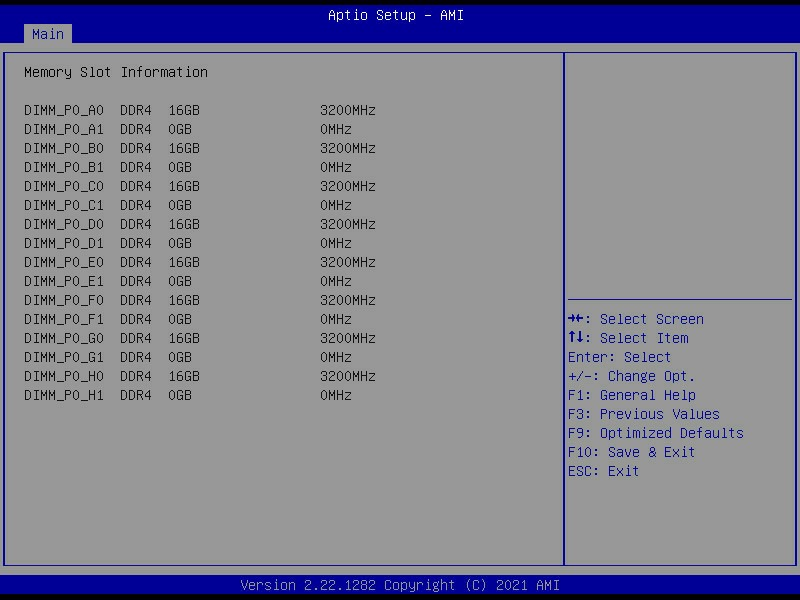Click the ESC: Exit hint
The height and width of the screenshot is (600, 800).
[604, 471]
